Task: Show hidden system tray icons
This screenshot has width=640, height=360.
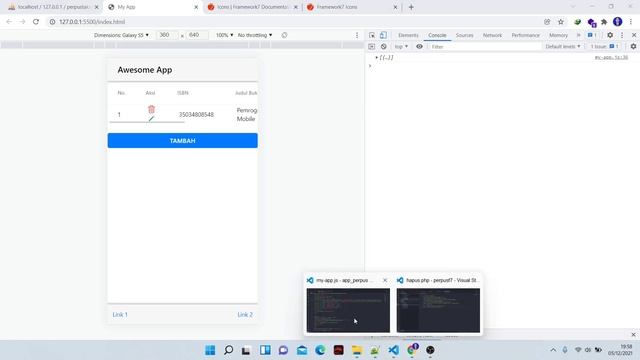Action: (x=553, y=350)
